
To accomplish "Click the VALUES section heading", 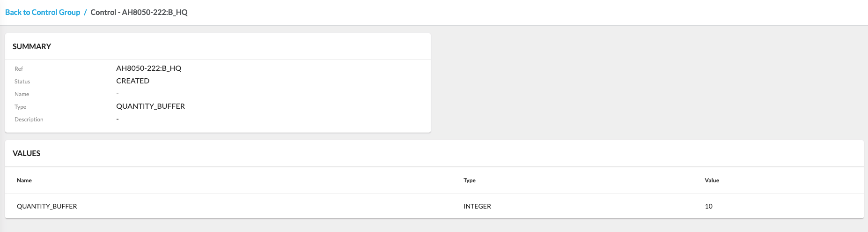I will pos(26,153).
